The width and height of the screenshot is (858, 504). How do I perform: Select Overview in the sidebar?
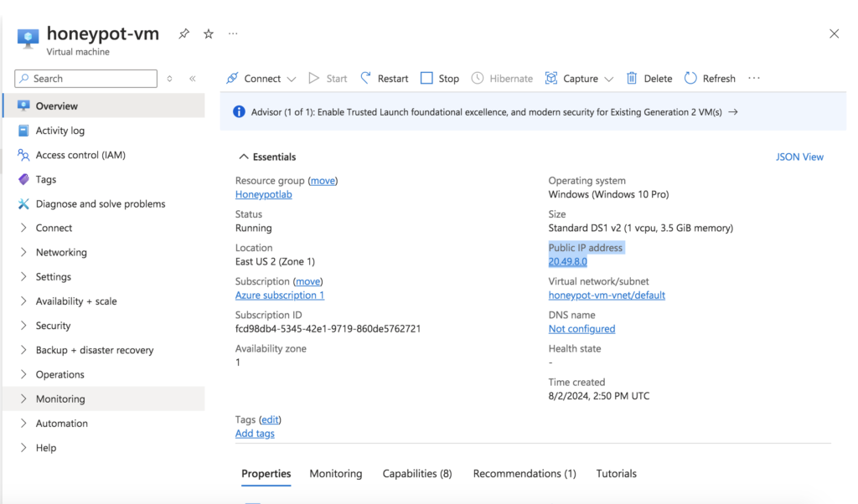104,106
